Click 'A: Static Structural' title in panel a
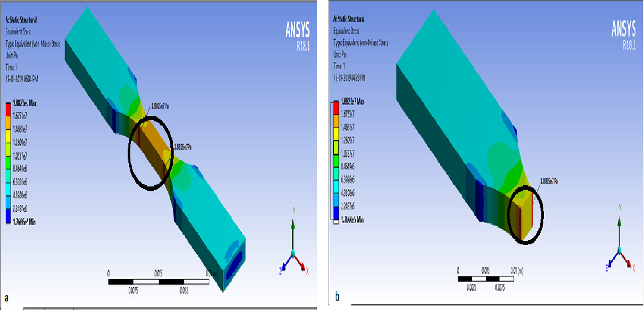 [20, 19]
